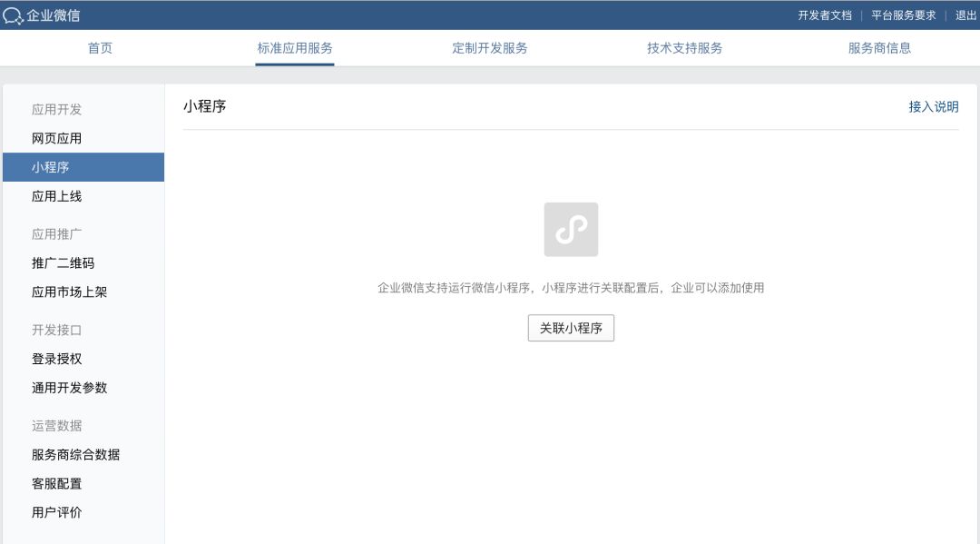This screenshot has height=544, width=980.
Task: Open the 平台服务要求 link
Action: pyautogui.click(x=903, y=15)
